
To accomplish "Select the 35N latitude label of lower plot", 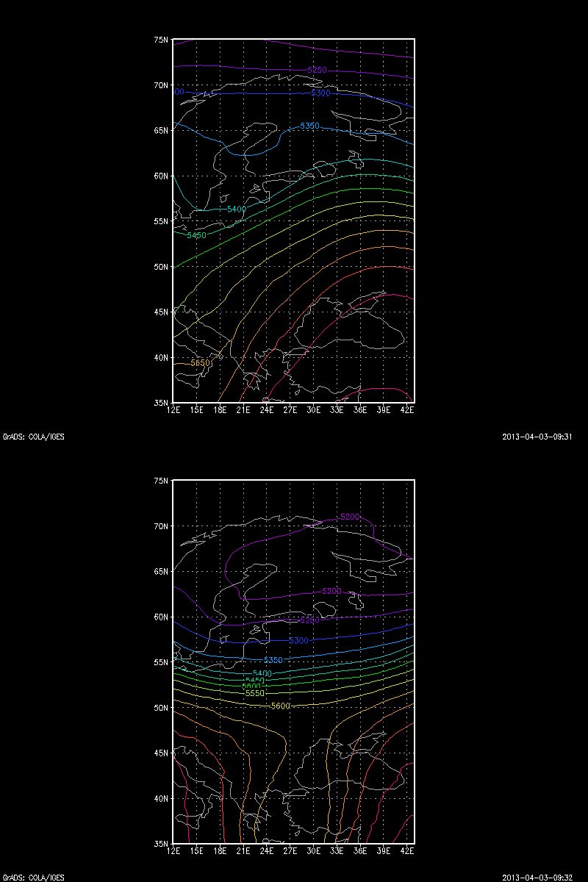I will pos(162,844).
